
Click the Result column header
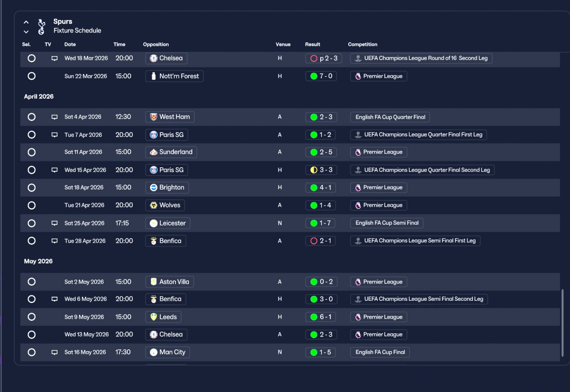[313, 44]
